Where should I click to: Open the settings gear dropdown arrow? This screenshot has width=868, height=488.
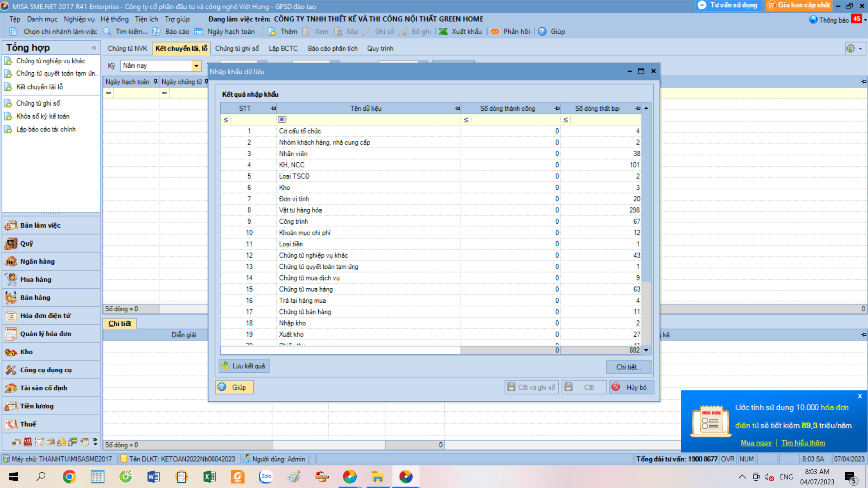click(860, 49)
